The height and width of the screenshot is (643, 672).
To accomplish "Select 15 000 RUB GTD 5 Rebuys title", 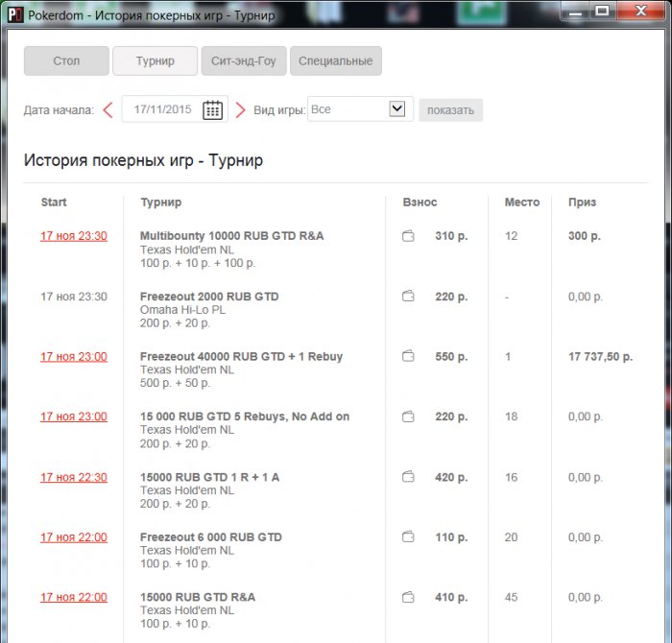I will pos(245,417).
